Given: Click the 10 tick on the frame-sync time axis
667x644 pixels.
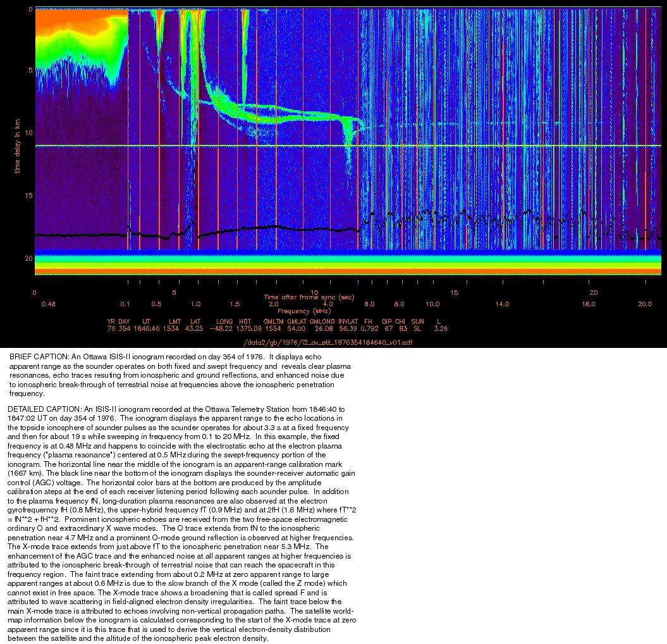Looking at the screenshot, I should pyautogui.click(x=314, y=292).
